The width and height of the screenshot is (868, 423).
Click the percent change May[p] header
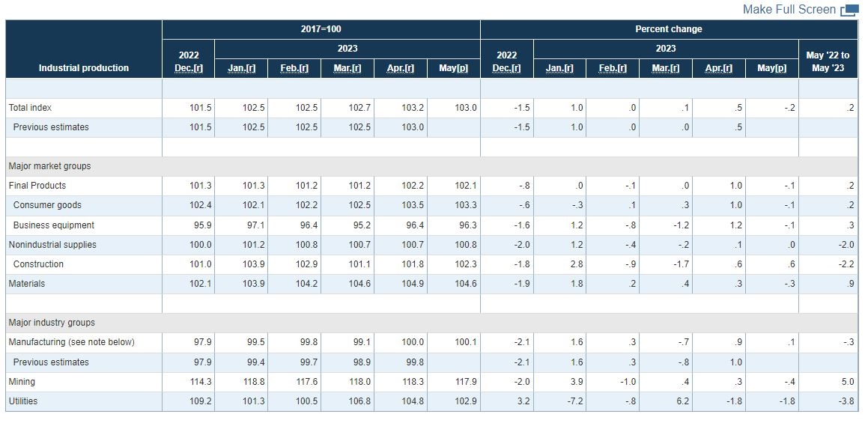pos(771,68)
